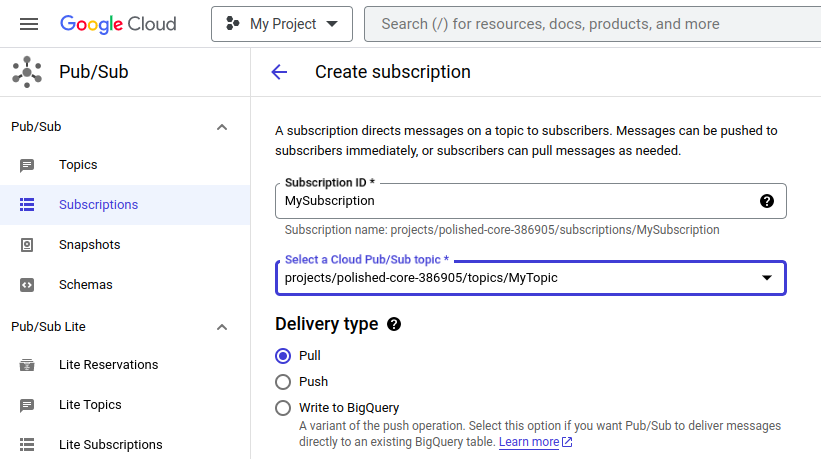
Task: Click the Schemas sidebar icon
Action: point(27,285)
